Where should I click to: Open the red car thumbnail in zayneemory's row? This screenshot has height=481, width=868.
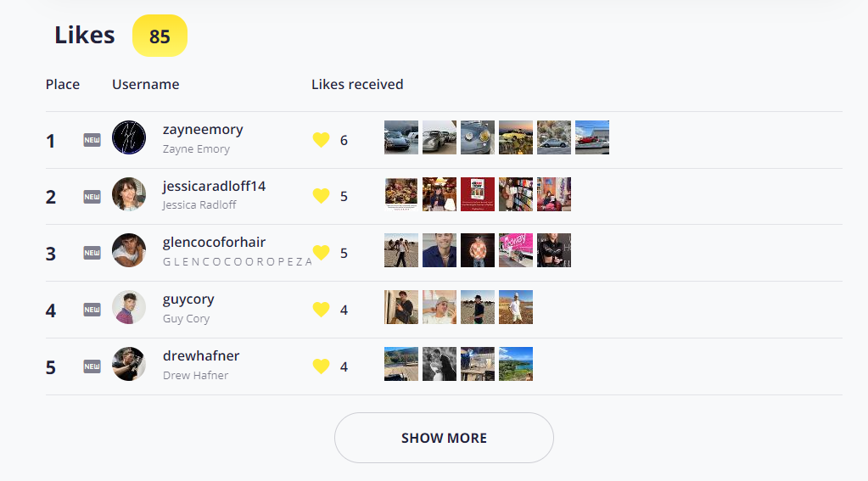(592, 137)
